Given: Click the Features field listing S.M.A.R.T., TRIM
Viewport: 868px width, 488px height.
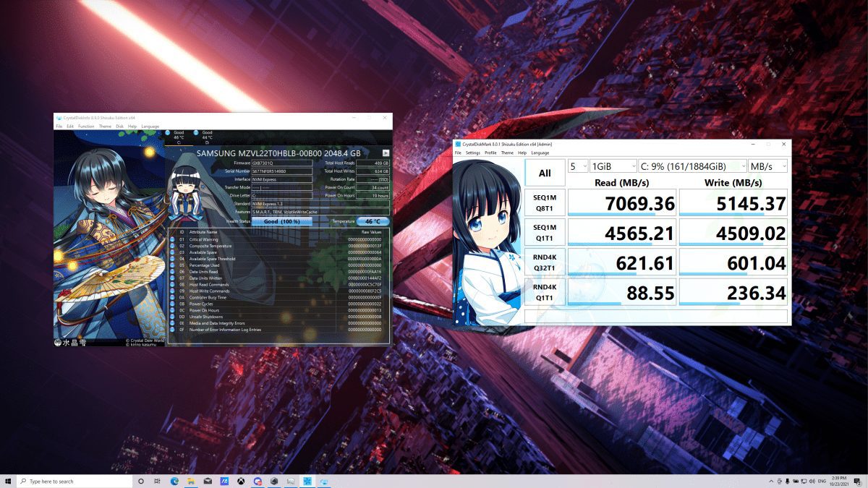Looking at the screenshot, I should point(320,212).
